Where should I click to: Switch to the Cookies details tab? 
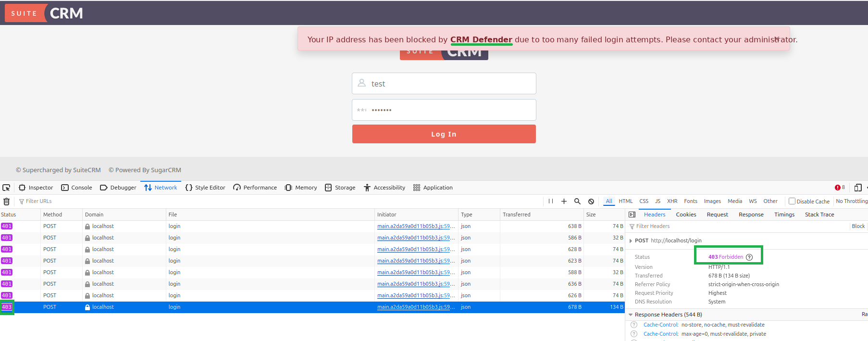click(x=686, y=215)
